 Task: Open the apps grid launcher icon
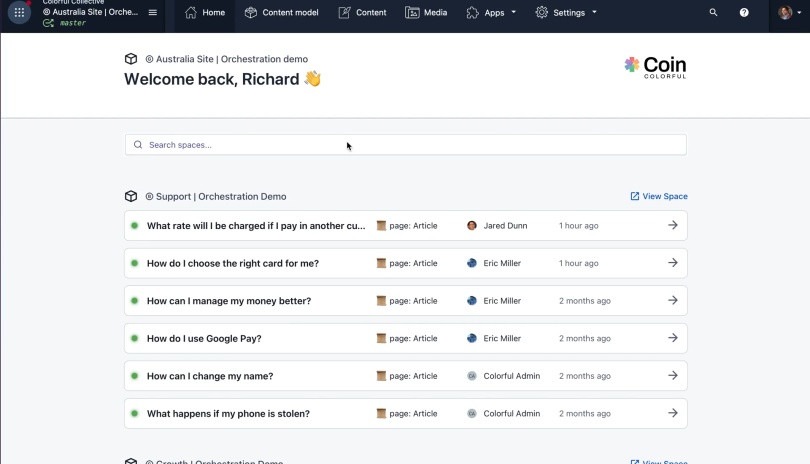[x=19, y=12]
